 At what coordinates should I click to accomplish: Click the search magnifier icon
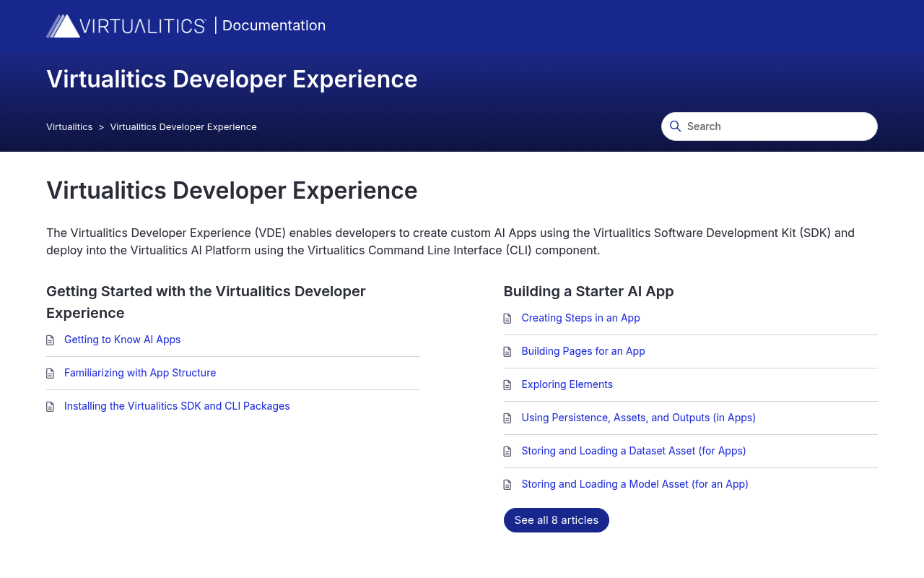[676, 126]
